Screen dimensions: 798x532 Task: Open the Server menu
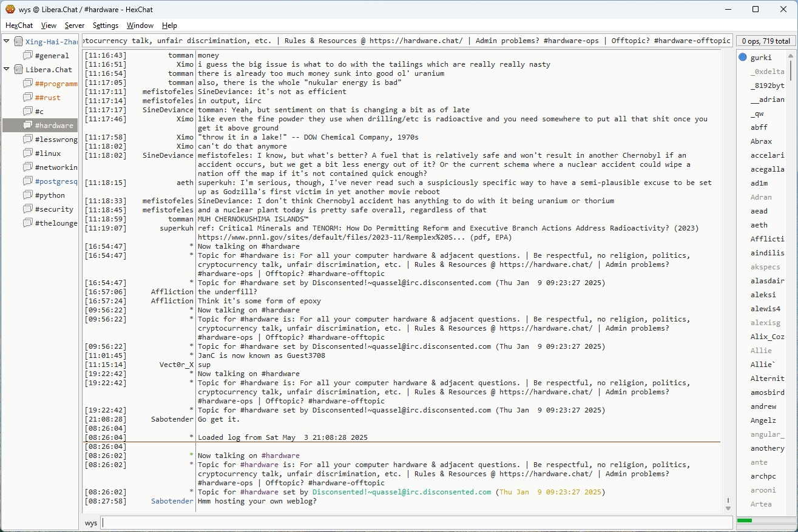[75, 25]
